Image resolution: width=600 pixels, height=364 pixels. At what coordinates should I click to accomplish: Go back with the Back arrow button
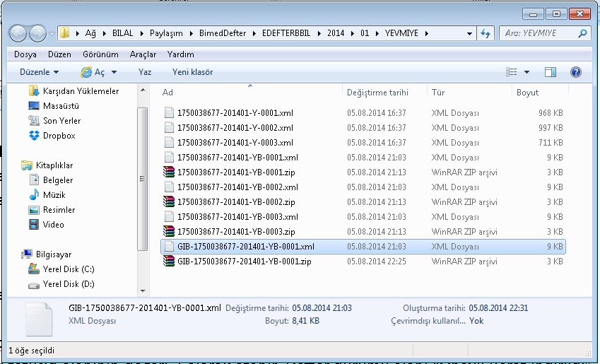pyautogui.click(x=18, y=34)
